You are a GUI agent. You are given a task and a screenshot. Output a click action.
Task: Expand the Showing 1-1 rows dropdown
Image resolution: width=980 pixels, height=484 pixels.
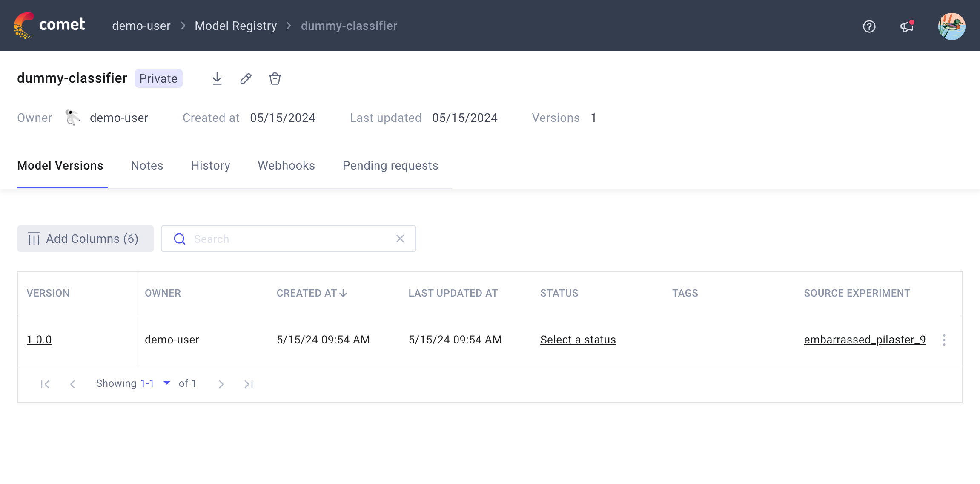point(167,383)
